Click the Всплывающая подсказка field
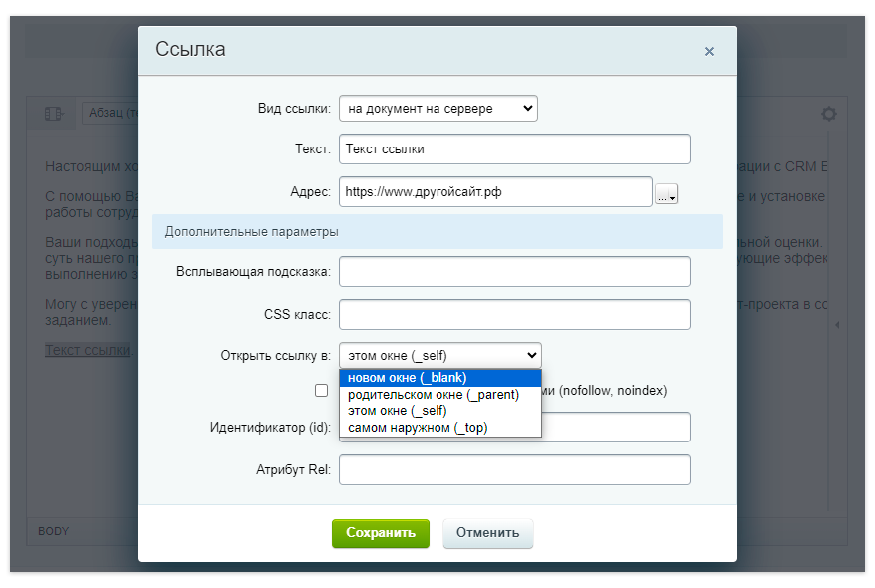The width and height of the screenshot is (875, 588). (x=514, y=271)
